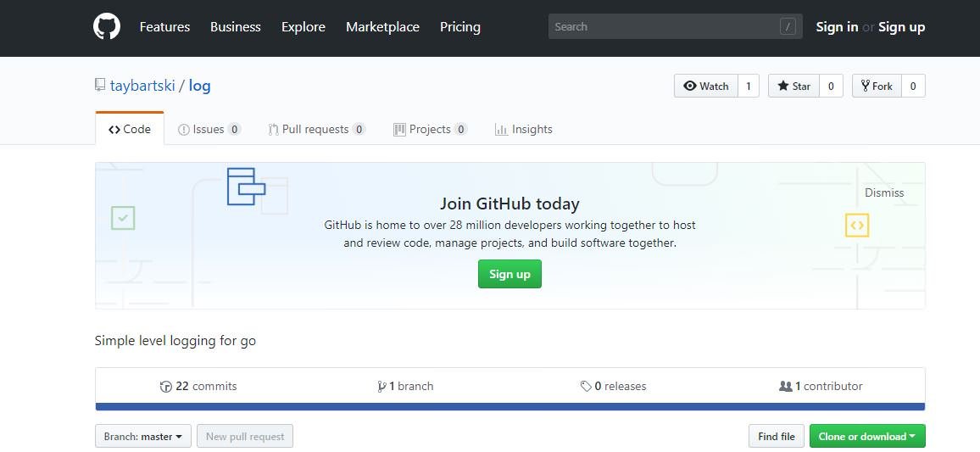980x452 pixels.
Task: Open the Business page
Action: (236, 27)
